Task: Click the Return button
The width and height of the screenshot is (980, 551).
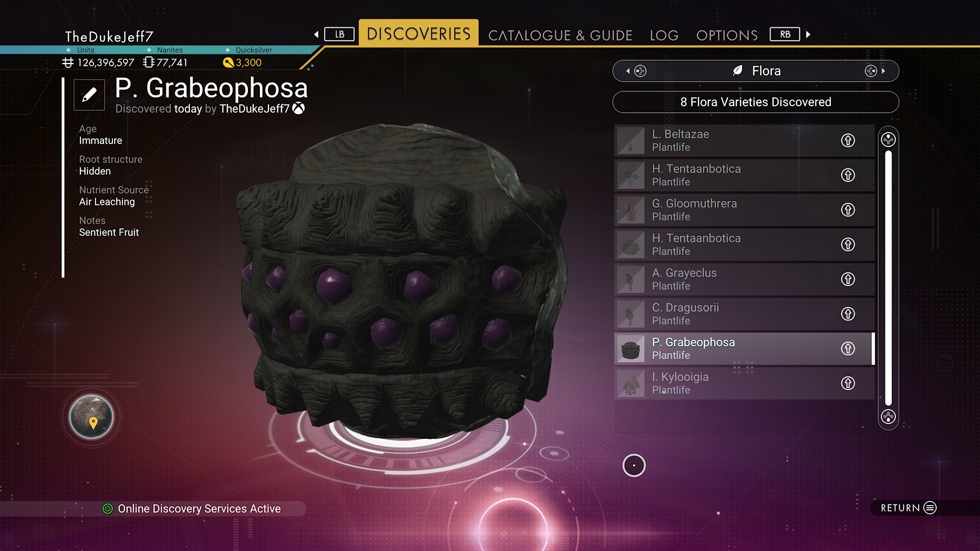Action: pyautogui.click(x=909, y=508)
